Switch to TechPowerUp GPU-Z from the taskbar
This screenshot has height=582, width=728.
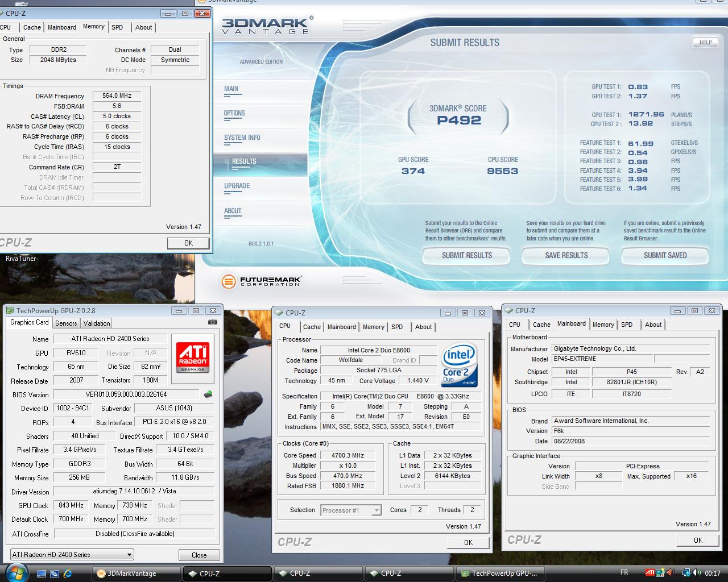coord(501,573)
